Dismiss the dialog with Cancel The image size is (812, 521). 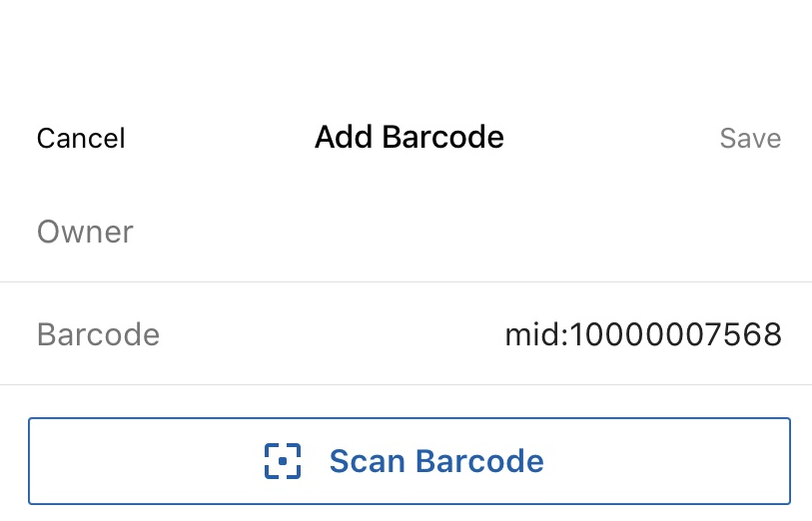click(81, 138)
